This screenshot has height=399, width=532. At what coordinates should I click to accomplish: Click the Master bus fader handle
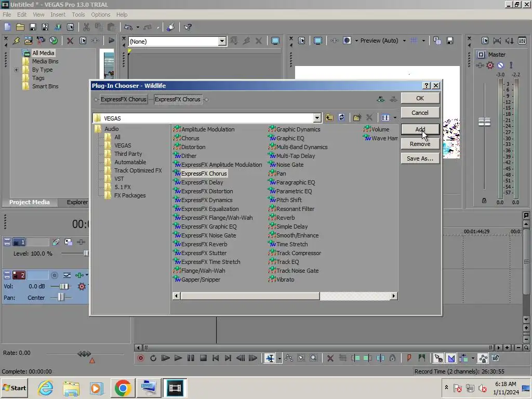[484, 122]
